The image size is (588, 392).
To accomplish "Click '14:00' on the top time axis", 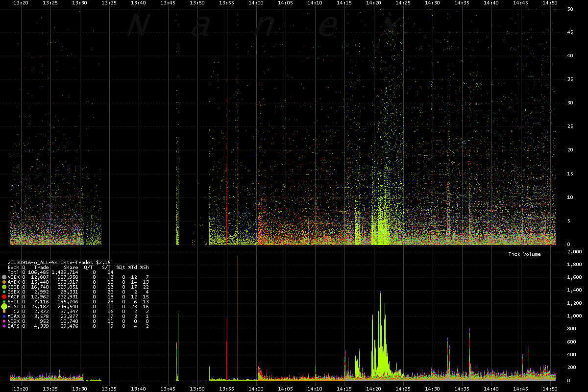I will point(256,3).
